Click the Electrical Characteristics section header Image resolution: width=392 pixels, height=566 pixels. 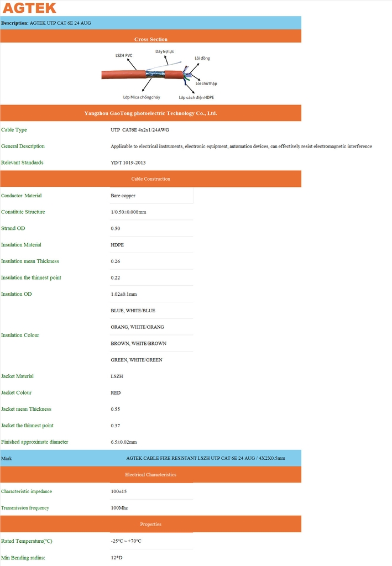tap(150, 475)
